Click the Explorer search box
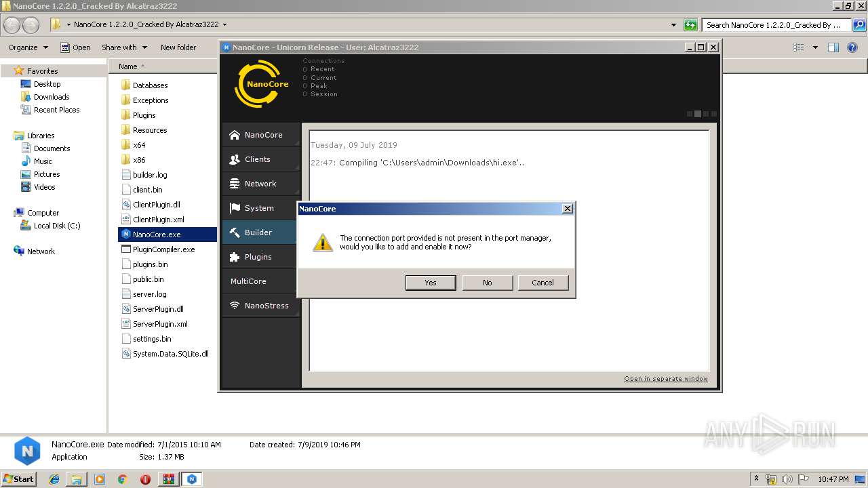Viewport: 868px width, 488px height. click(x=777, y=25)
